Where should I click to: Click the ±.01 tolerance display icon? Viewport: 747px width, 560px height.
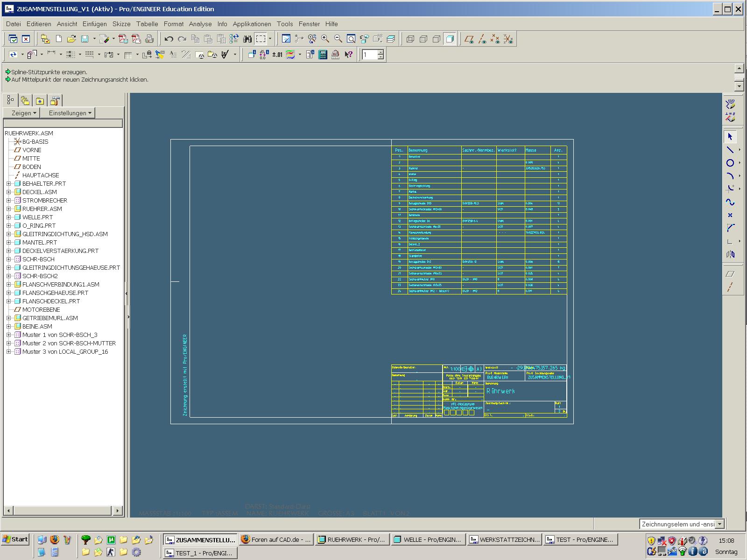(x=277, y=55)
